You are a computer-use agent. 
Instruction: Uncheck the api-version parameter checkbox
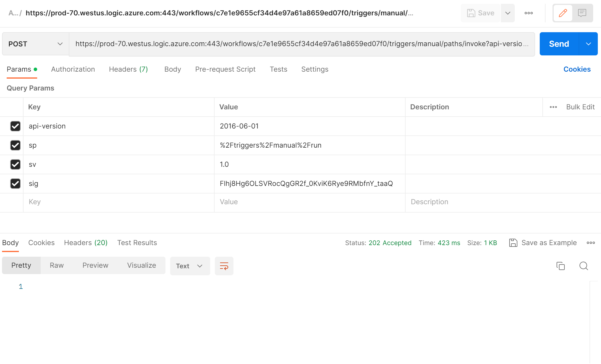15,126
